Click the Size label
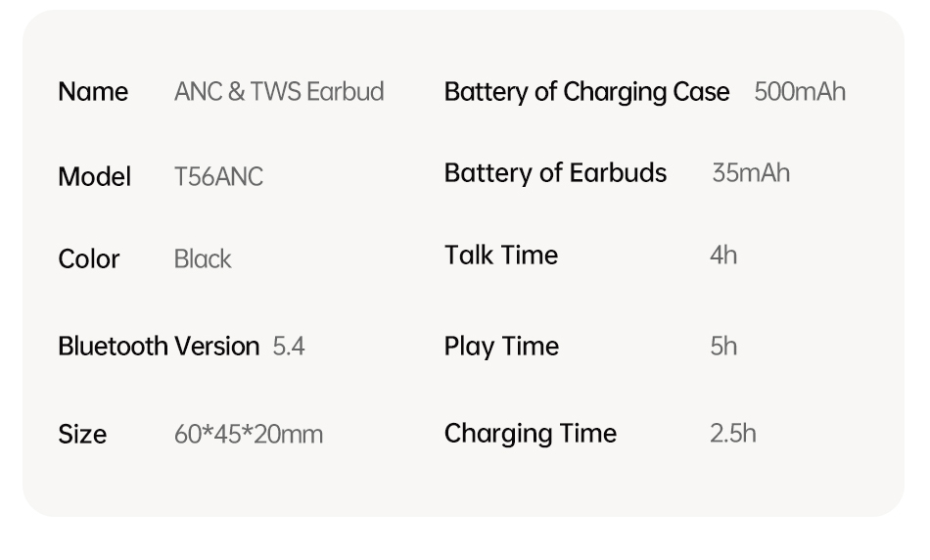 coord(82,435)
